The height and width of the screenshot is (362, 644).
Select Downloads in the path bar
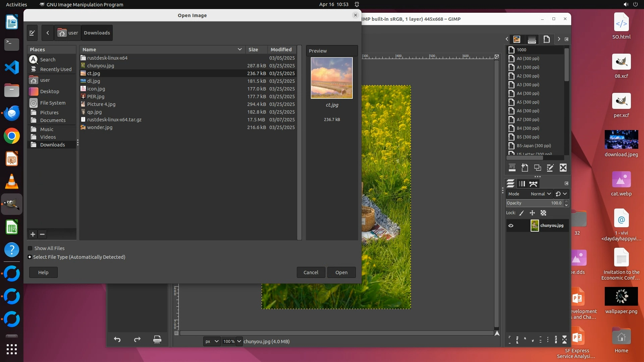[x=97, y=33]
